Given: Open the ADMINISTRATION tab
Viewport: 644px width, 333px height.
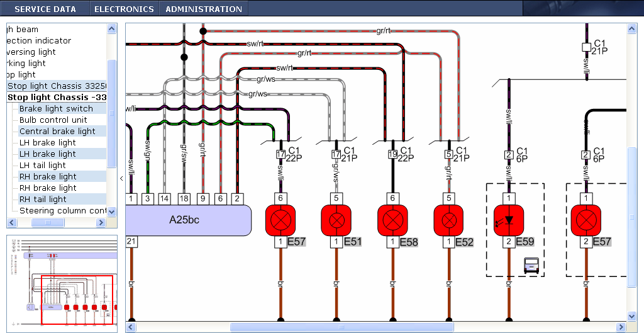Looking at the screenshot, I should pyautogui.click(x=204, y=9).
